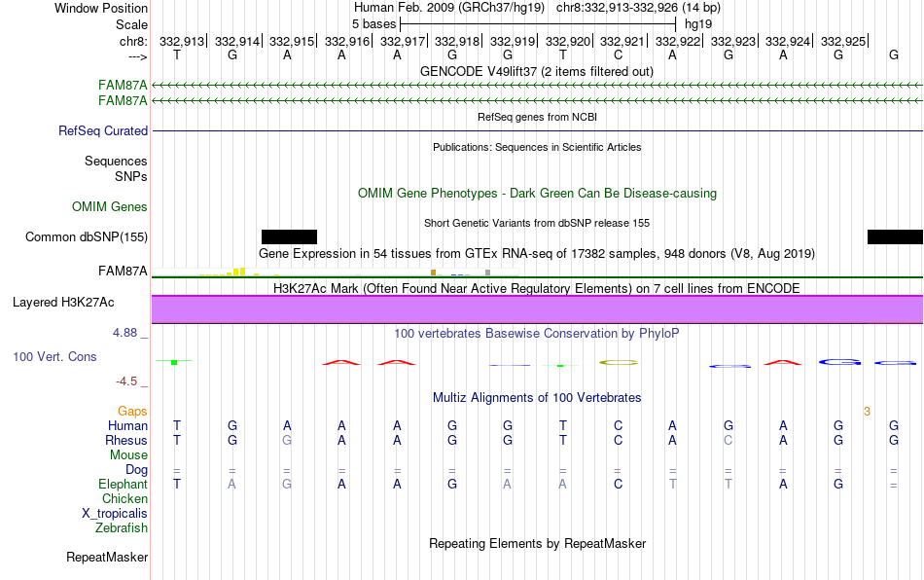Click the Sequences track label
Screen dimensions: 924x580
pos(116,161)
